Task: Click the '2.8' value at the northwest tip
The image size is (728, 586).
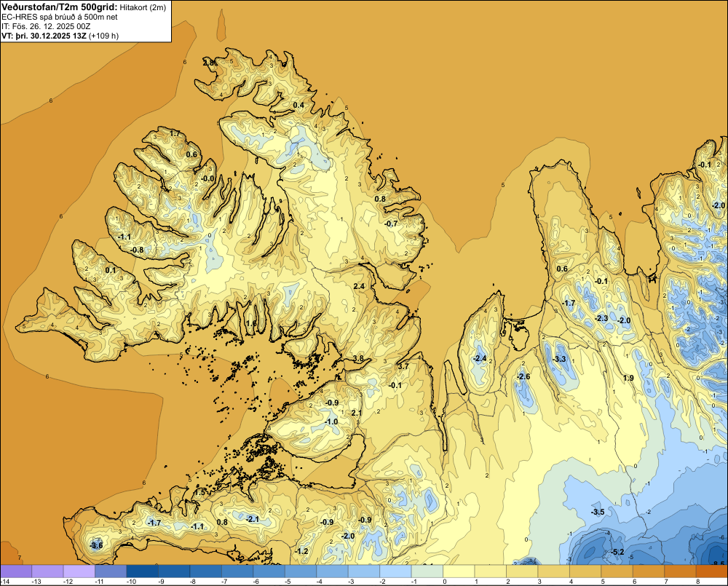Action: click(x=209, y=63)
